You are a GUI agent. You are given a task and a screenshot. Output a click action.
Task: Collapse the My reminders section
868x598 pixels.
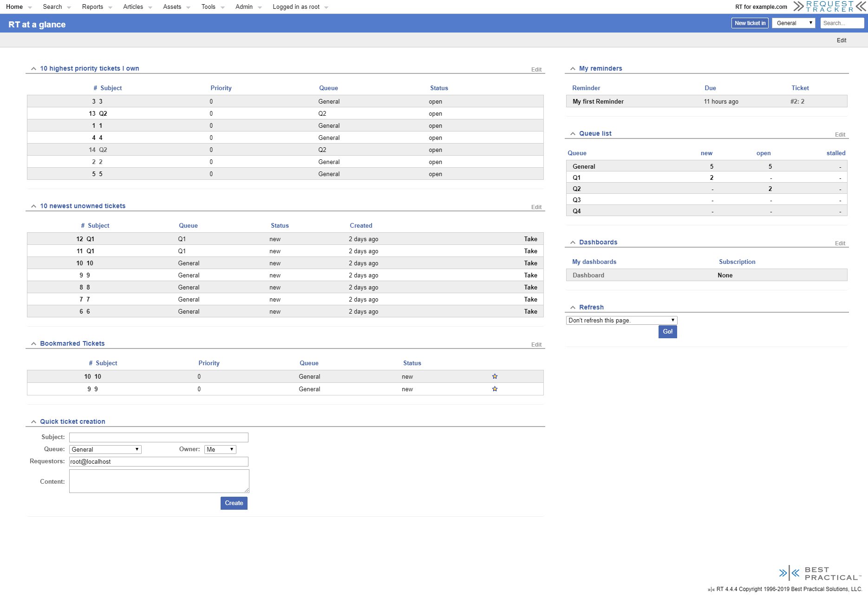(573, 69)
